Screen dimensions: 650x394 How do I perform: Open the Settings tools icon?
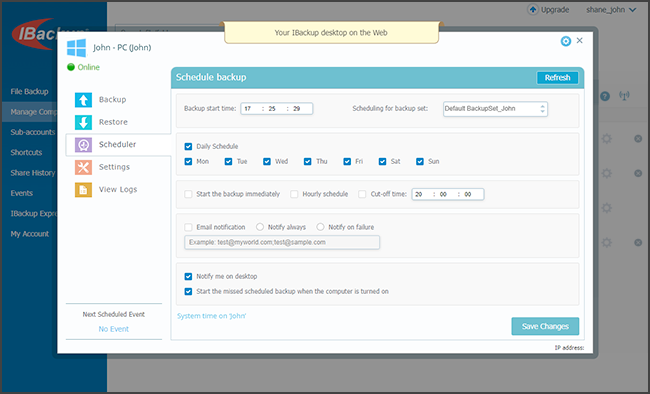[83, 167]
